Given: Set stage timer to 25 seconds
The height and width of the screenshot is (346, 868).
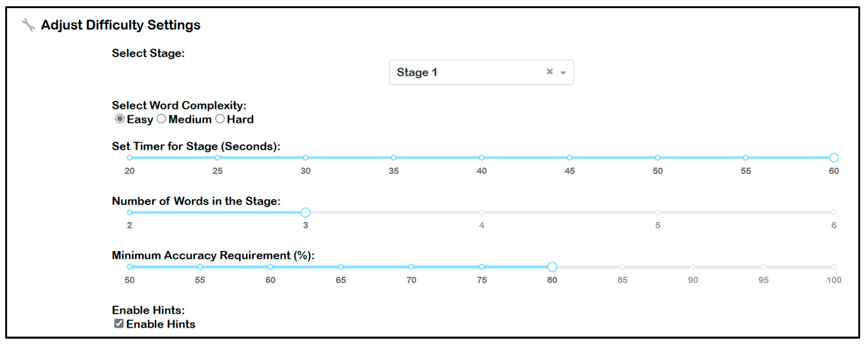Looking at the screenshot, I should [218, 158].
